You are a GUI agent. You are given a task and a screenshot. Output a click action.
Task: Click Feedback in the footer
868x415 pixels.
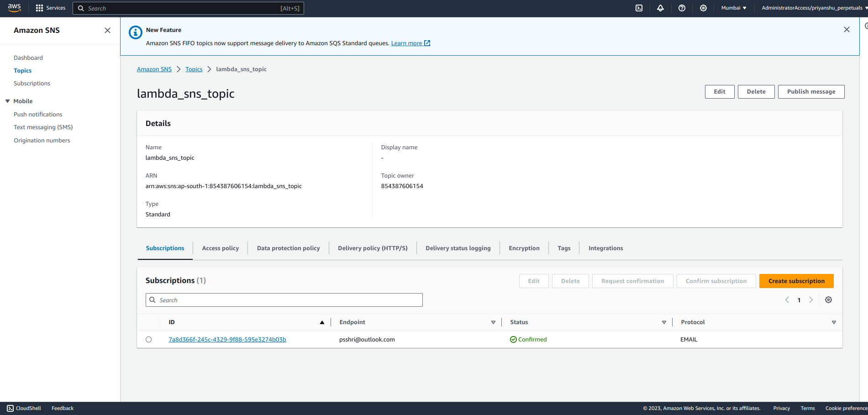(x=63, y=408)
